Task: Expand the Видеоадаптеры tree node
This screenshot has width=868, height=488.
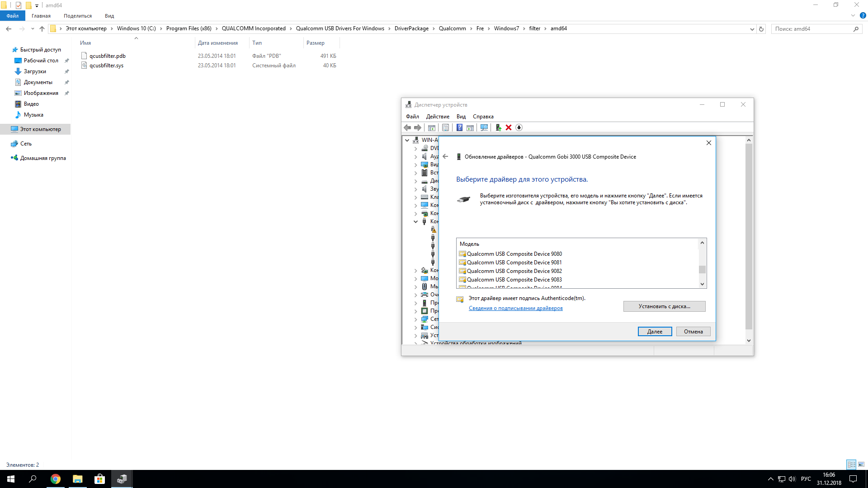Action: click(x=416, y=164)
